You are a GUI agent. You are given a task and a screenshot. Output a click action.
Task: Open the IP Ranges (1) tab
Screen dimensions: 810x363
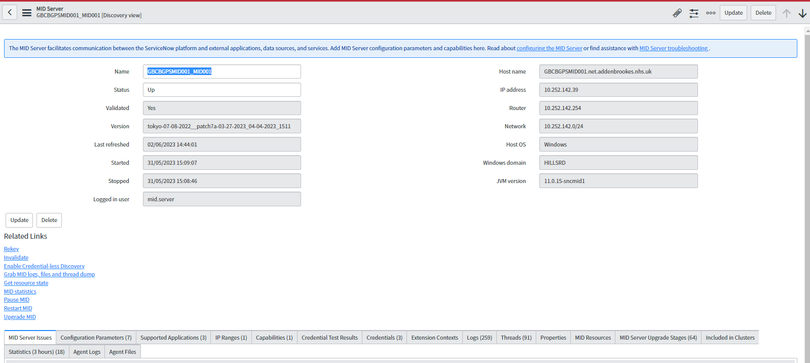pos(231,338)
